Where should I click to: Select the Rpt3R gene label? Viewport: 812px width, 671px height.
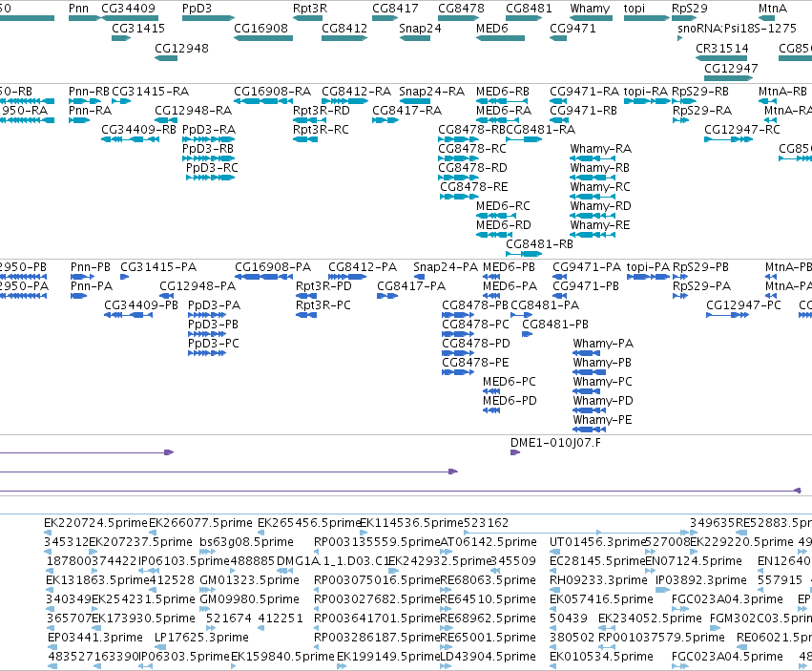310,9
